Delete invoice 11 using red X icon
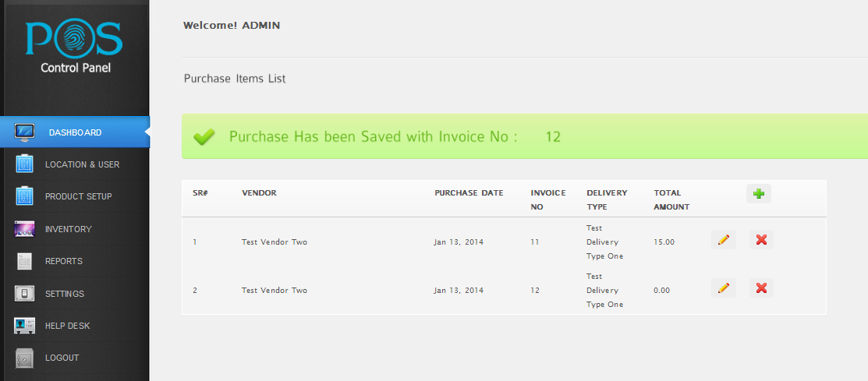 pos(762,239)
